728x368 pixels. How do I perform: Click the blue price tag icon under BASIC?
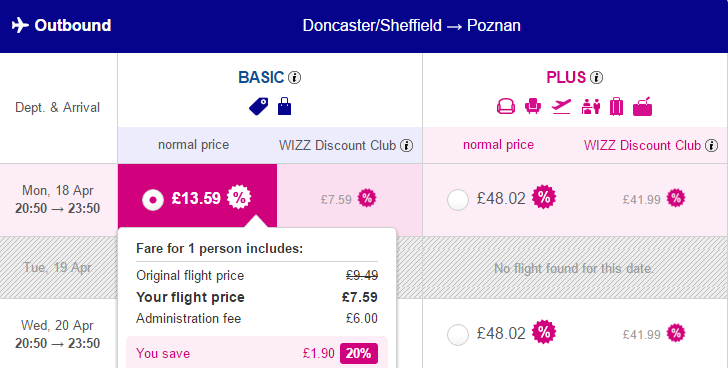(x=259, y=106)
